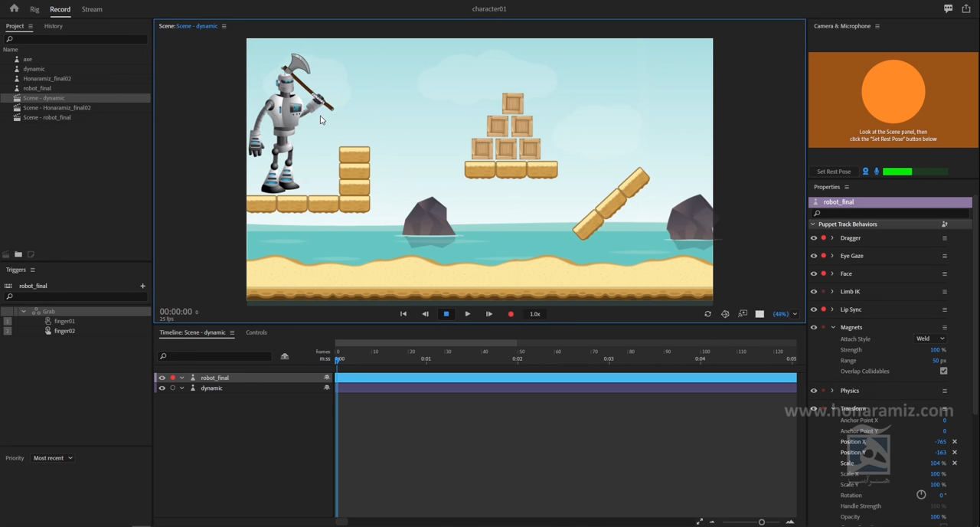
Task: Stop playback with the square stop button
Action: click(x=446, y=313)
